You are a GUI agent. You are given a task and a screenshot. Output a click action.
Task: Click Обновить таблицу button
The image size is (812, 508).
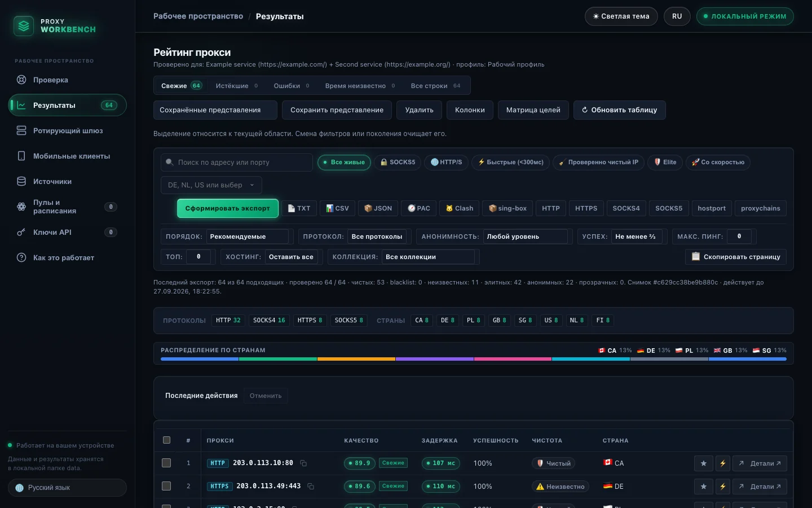[620, 110]
